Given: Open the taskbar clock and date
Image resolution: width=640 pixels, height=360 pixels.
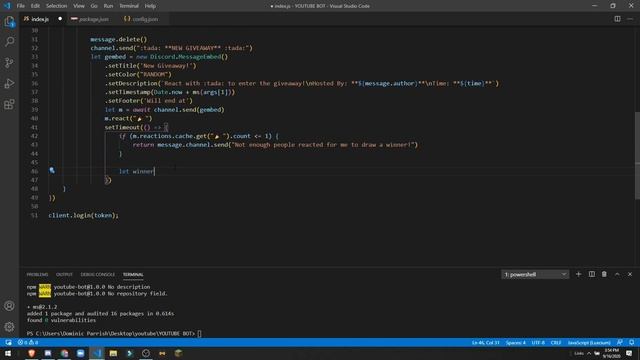Looking at the screenshot, I should (x=611, y=353).
